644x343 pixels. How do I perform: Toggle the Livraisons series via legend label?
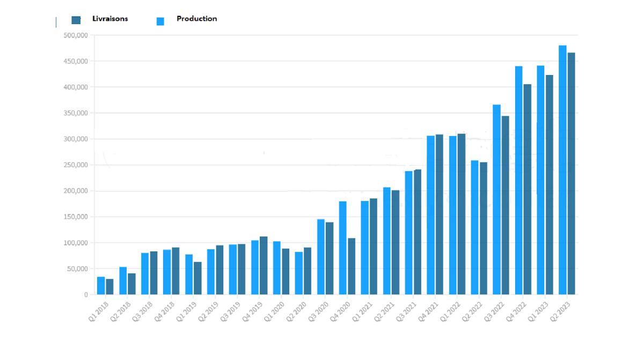pyautogui.click(x=110, y=19)
